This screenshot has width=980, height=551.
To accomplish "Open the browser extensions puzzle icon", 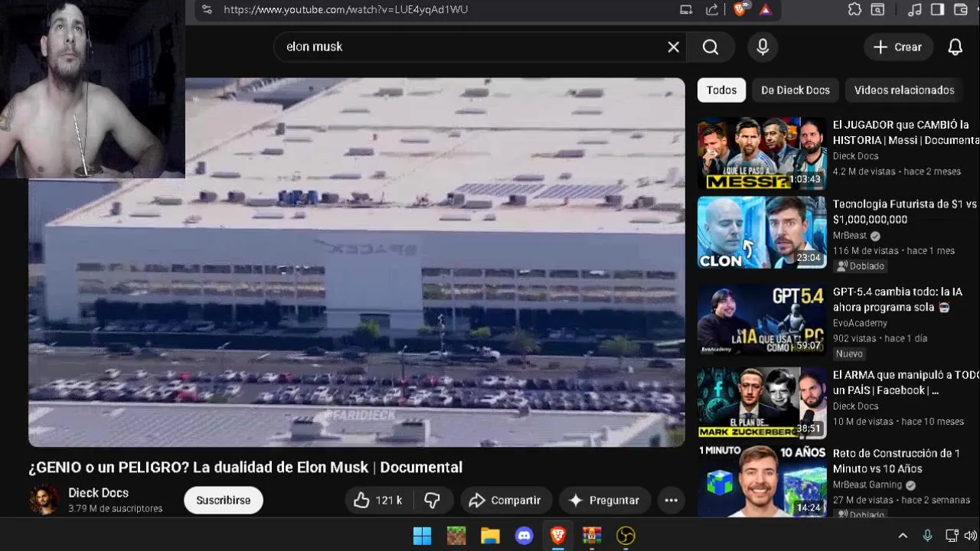I will (x=854, y=9).
